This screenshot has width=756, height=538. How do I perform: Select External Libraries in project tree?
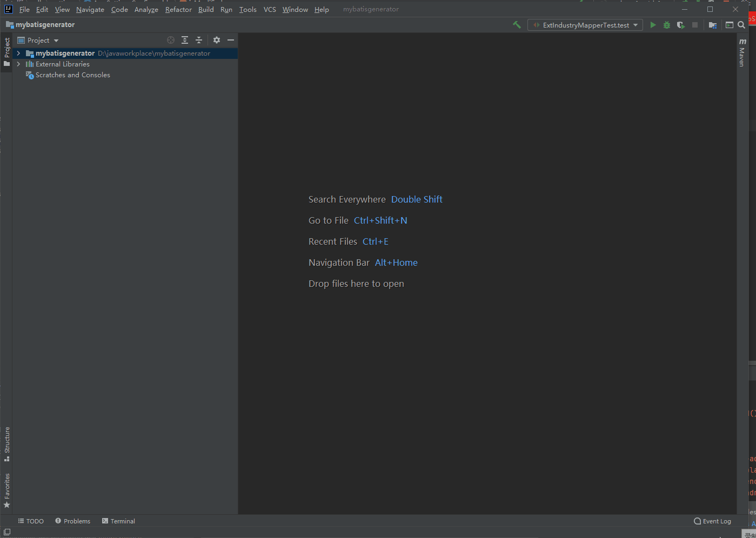pos(125,64)
